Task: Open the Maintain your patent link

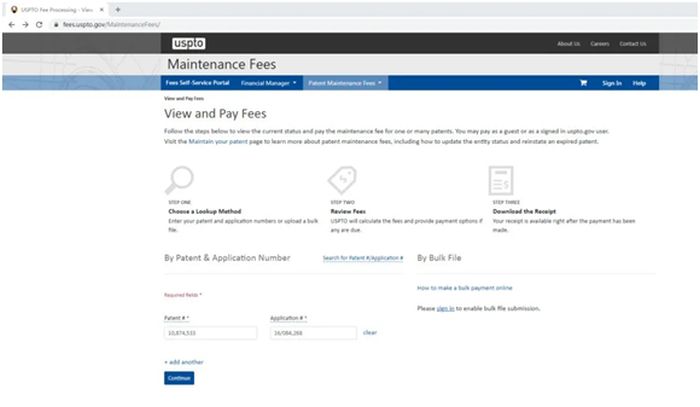Action: click(x=218, y=141)
